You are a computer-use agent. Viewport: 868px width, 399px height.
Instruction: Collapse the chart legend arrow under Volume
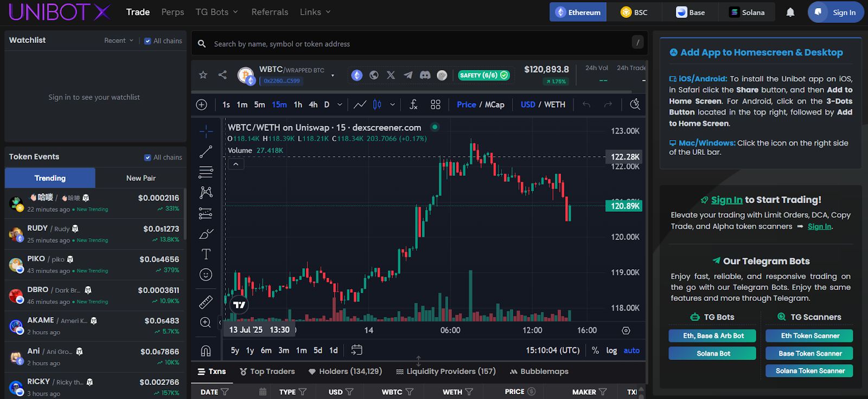[236, 164]
